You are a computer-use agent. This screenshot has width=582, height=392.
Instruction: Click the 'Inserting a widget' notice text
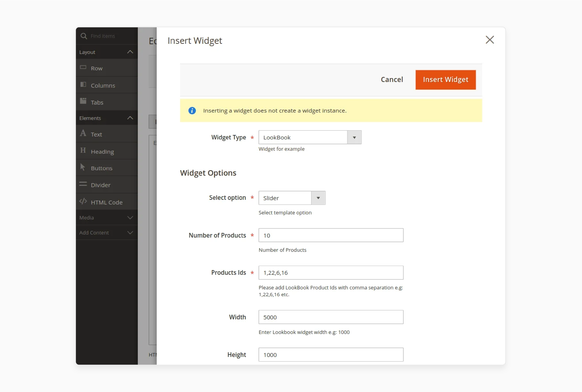click(x=275, y=110)
